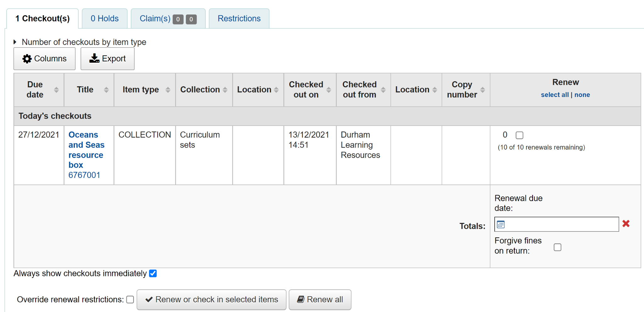The height and width of the screenshot is (312, 644).
Task: Click select all in the Renew column
Action: (554, 94)
